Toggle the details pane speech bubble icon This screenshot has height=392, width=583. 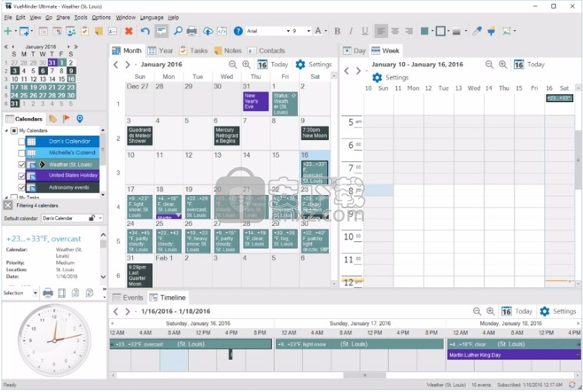point(161,31)
